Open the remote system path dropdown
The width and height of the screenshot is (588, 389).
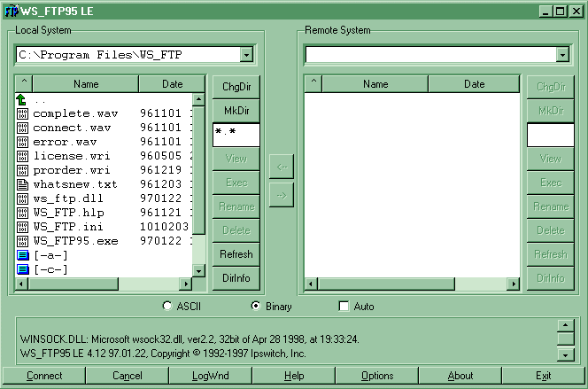562,55
